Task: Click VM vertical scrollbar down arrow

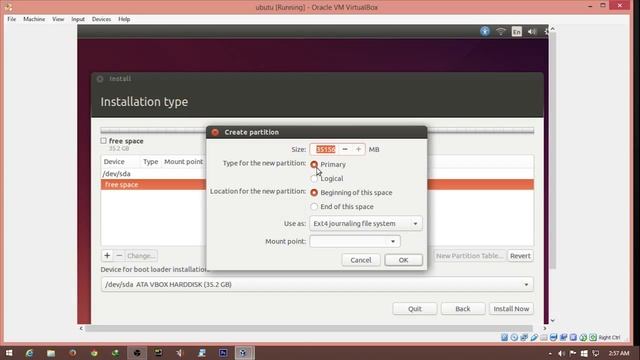Action: [x=553, y=321]
